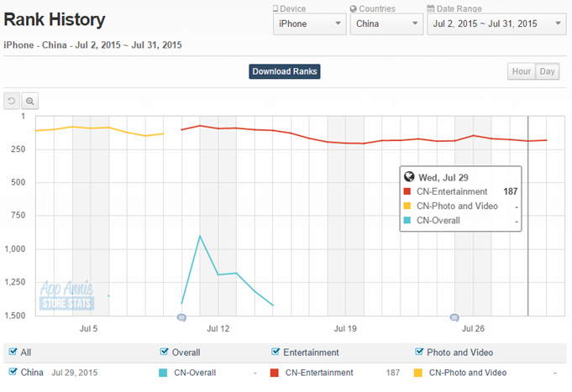
Task: Toggle the China row checkbox
Action: click(x=13, y=372)
